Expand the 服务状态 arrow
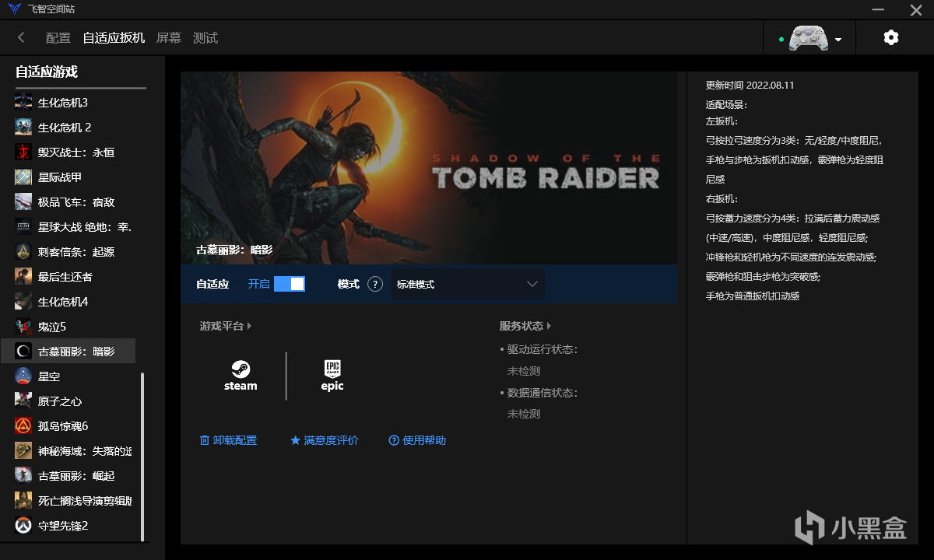The height and width of the screenshot is (560, 934). pos(549,326)
